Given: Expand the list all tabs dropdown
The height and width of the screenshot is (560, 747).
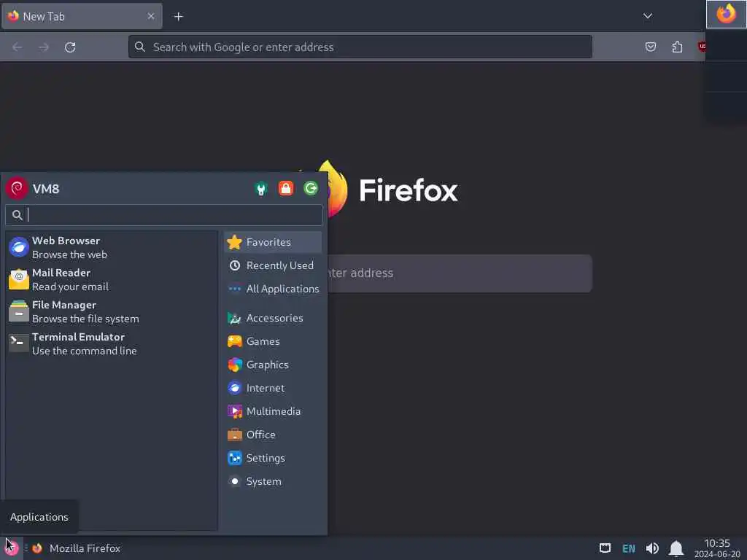Looking at the screenshot, I should click(648, 16).
